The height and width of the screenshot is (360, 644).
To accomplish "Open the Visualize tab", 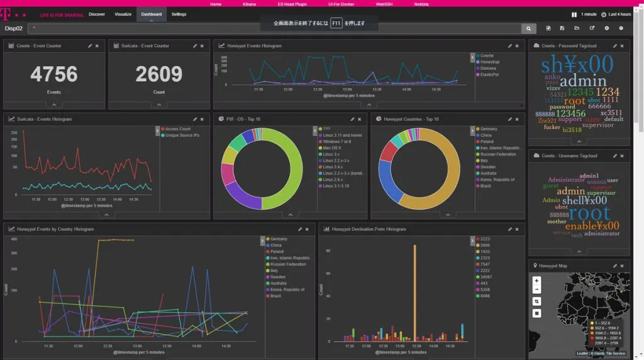I will coord(123,14).
